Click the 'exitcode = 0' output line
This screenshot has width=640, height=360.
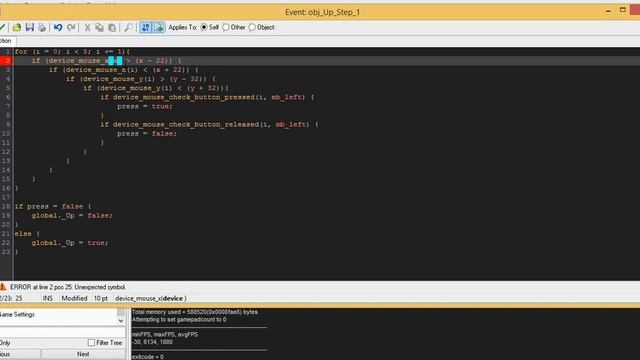coord(148,357)
